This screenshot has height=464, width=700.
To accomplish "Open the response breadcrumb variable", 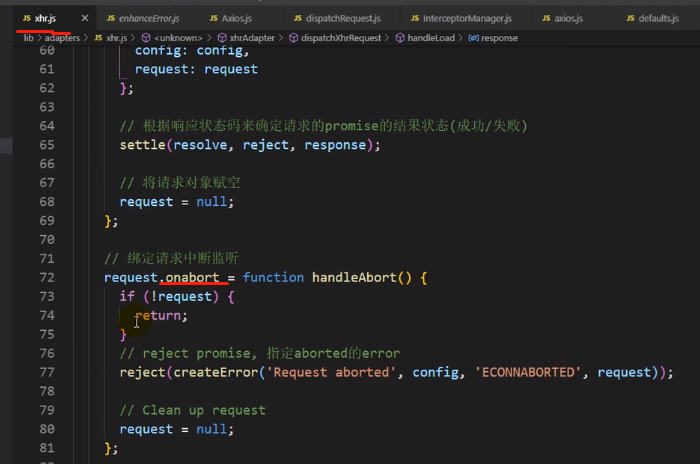I will 500,38.
